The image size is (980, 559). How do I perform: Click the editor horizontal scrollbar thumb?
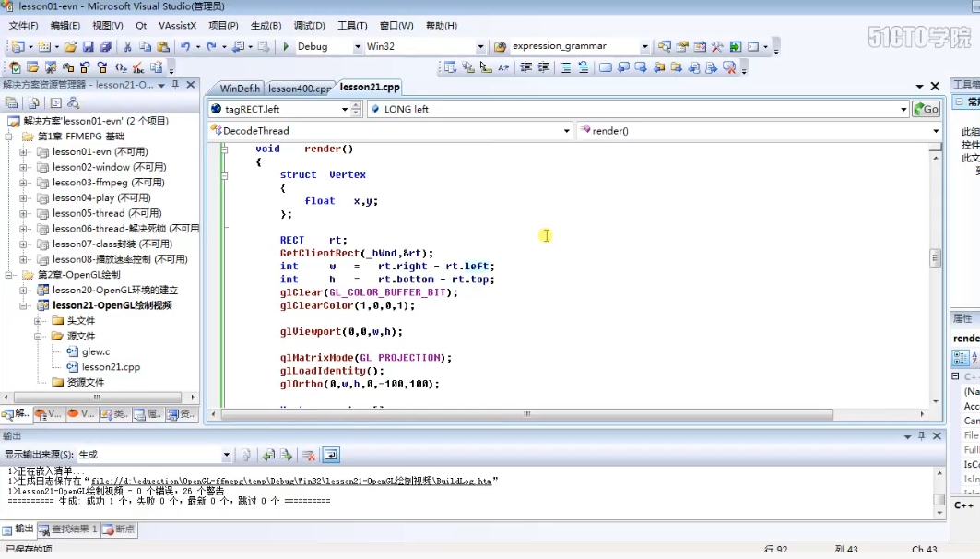coord(526,414)
